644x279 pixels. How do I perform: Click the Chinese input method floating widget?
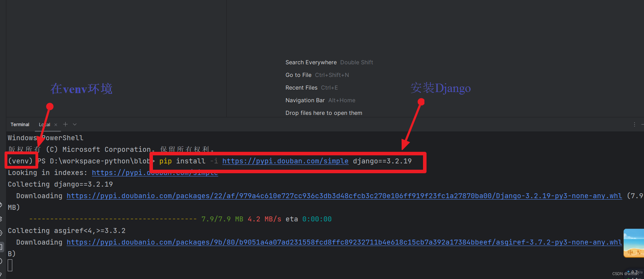[633, 243]
